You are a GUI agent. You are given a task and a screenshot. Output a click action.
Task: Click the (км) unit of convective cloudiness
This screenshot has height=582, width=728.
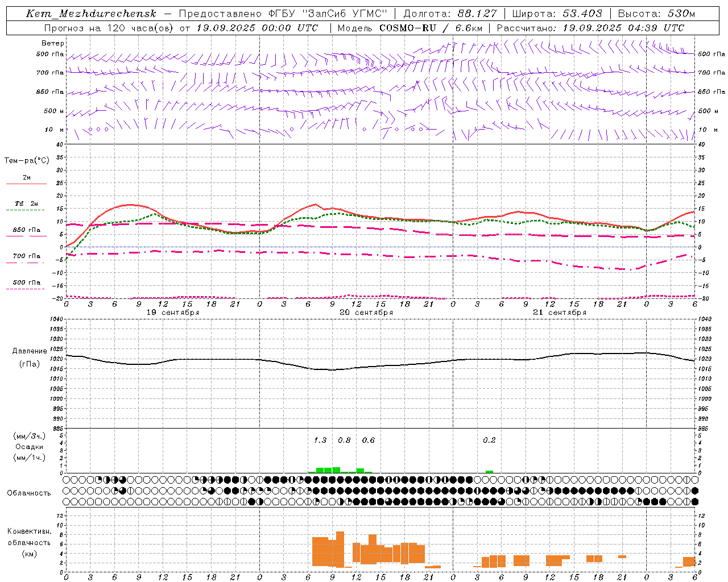click(x=29, y=554)
